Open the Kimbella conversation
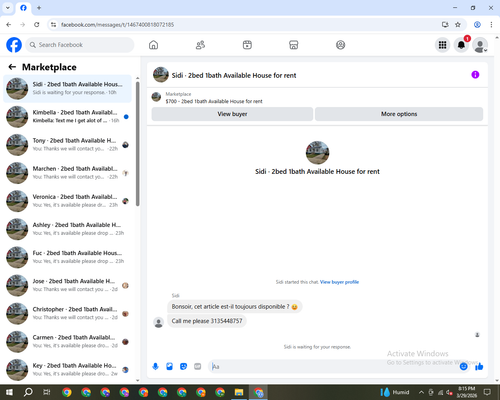Screen dimensions: 500x400 [67, 117]
